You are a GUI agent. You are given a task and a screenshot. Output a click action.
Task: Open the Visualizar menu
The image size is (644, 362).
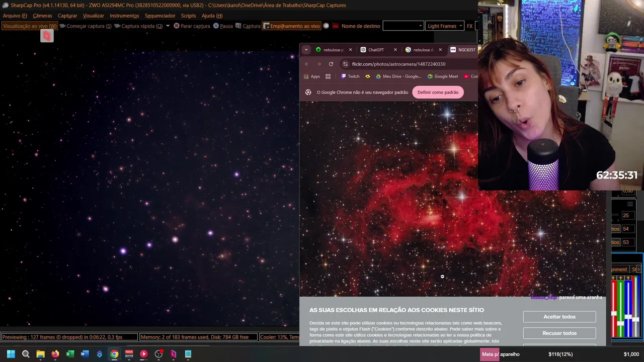(x=93, y=16)
